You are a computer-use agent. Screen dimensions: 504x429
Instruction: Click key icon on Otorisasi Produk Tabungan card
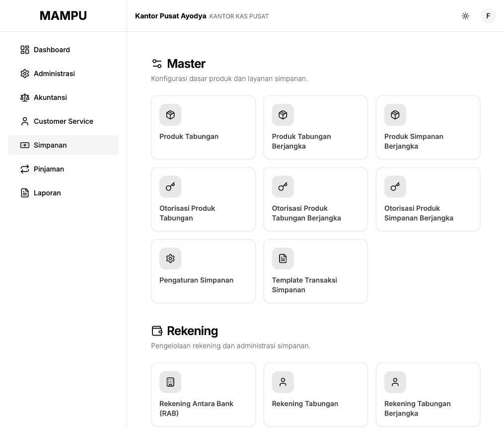click(170, 186)
